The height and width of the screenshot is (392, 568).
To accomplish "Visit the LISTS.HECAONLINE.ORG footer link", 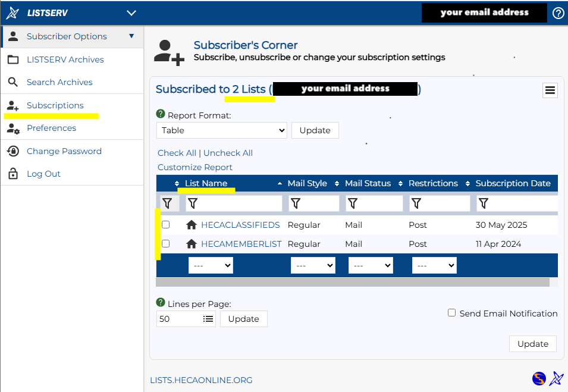I will coord(202,380).
